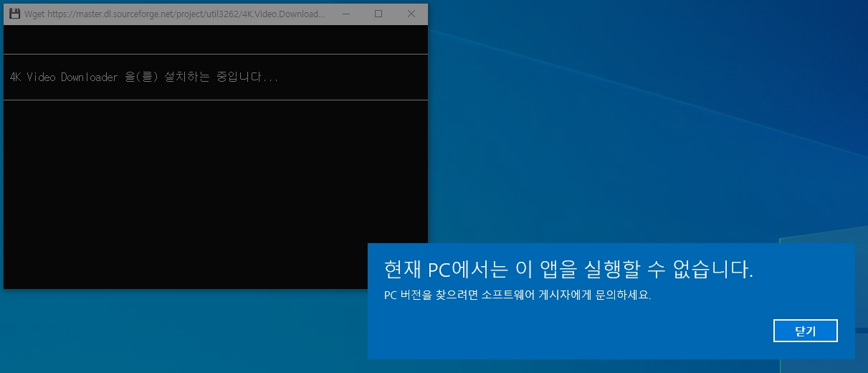Click the 'PC 버전을 찾으려면 소프트웨어 게시자에게 문의하세요.' message
868x373 pixels.
tap(518, 296)
